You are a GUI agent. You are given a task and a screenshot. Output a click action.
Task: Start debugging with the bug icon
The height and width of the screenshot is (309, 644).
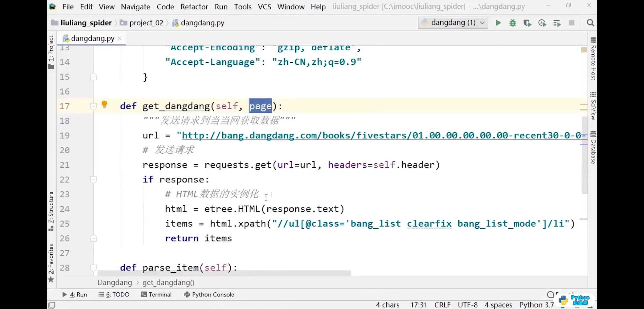tap(513, 23)
